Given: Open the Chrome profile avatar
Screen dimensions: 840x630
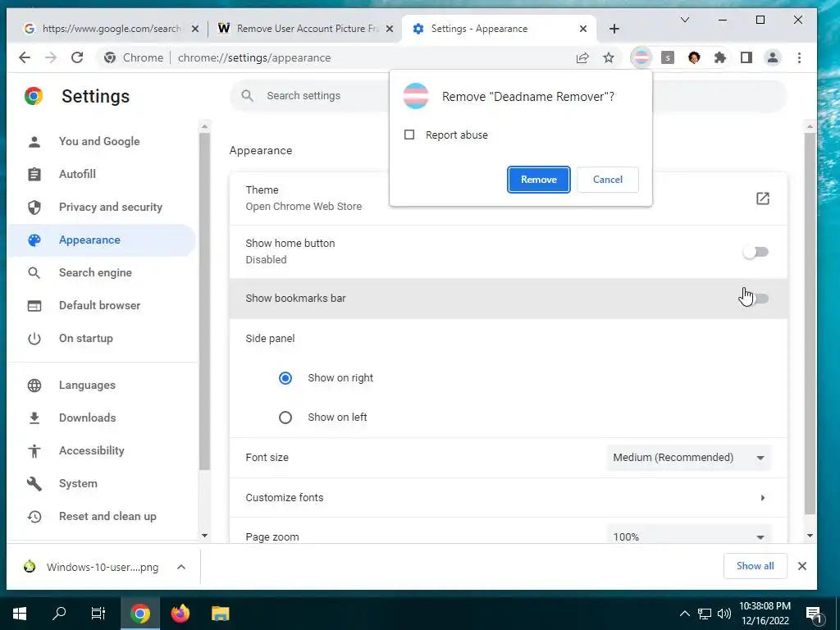Looking at the screenshot, I should 773,57.
